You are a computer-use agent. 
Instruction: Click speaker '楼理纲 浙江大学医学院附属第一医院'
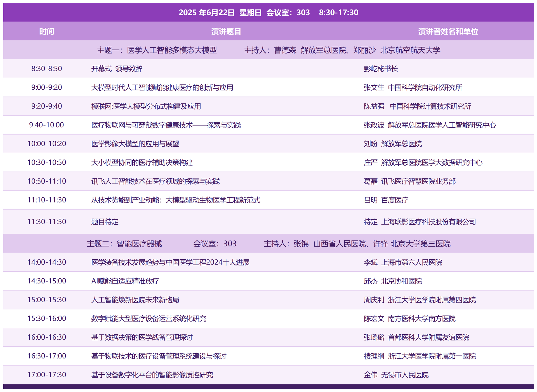pos(420,356)
